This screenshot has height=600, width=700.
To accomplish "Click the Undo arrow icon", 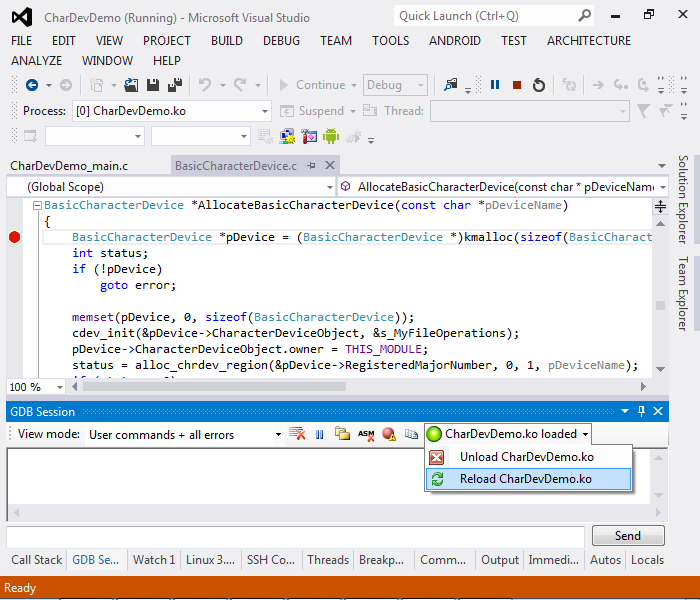I will [205, 84].
